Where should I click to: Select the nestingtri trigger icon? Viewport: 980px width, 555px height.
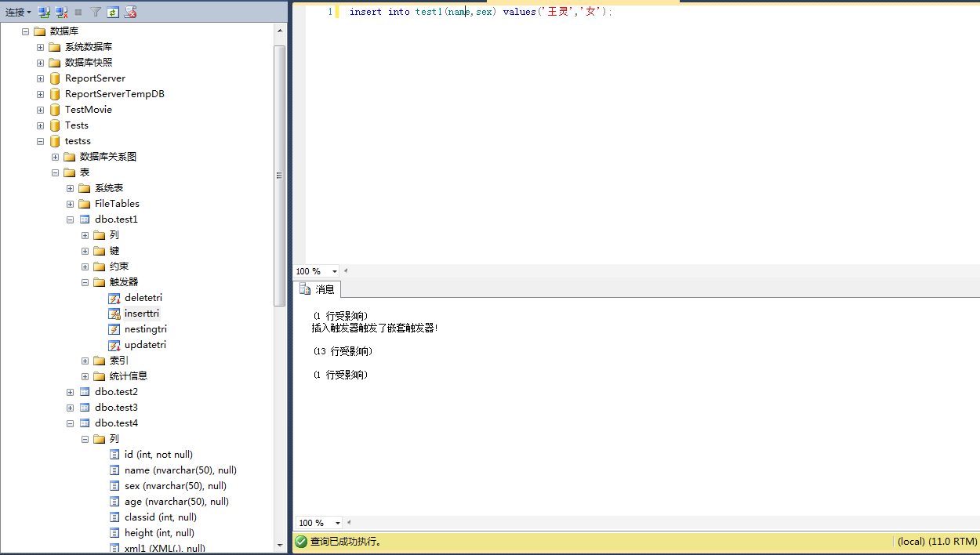point(114,329)
